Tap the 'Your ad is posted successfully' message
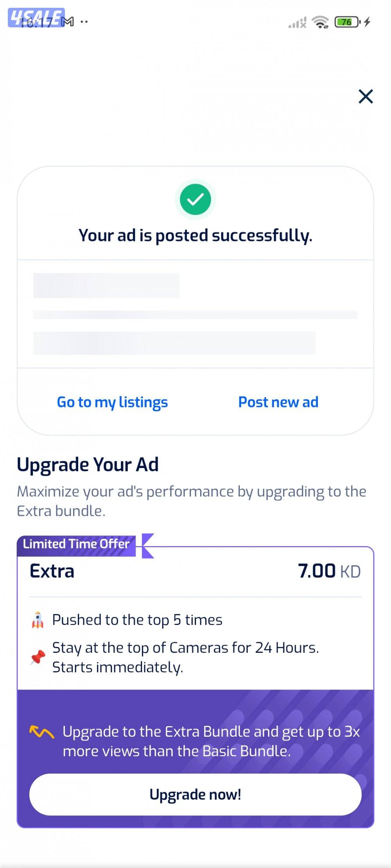The image size is (391, 868). click(195, 236)
